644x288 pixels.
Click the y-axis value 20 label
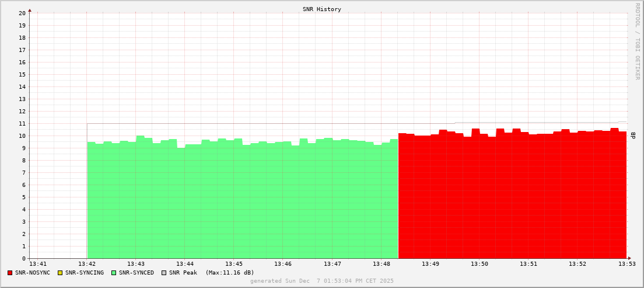22,13
